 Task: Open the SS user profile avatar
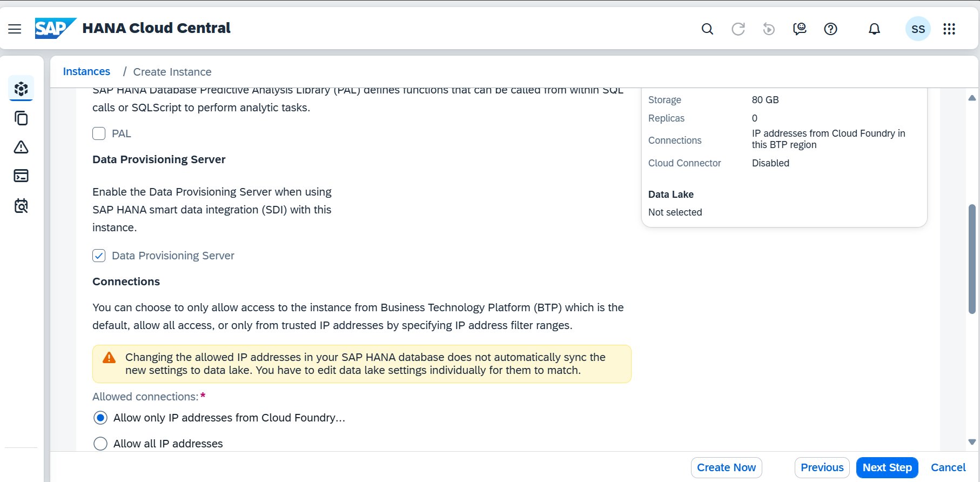point(918,29)
